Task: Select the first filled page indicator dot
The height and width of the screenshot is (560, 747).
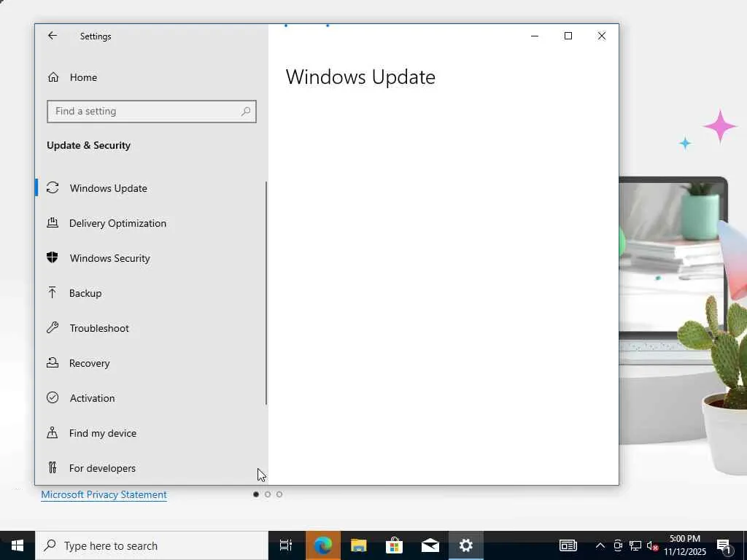Action: click(256, 494)
